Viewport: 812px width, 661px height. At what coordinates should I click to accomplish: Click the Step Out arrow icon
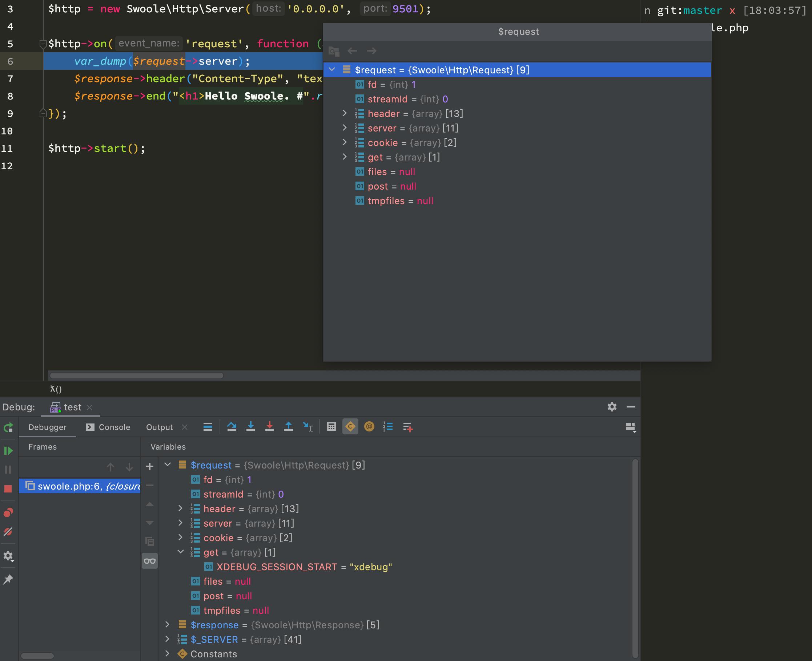click(289, 427)
